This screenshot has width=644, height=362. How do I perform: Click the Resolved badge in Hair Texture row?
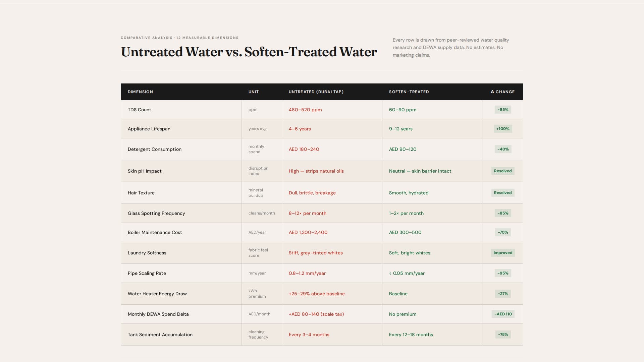click(x=503, y=193)
